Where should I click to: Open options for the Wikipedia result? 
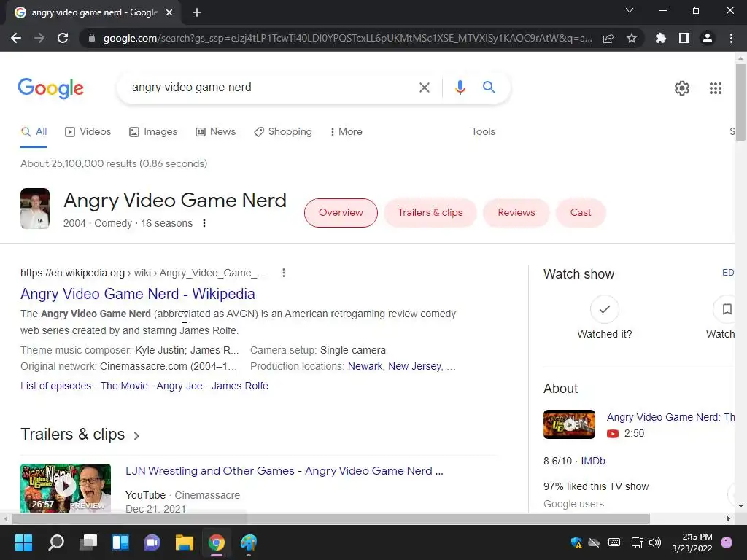284,273
